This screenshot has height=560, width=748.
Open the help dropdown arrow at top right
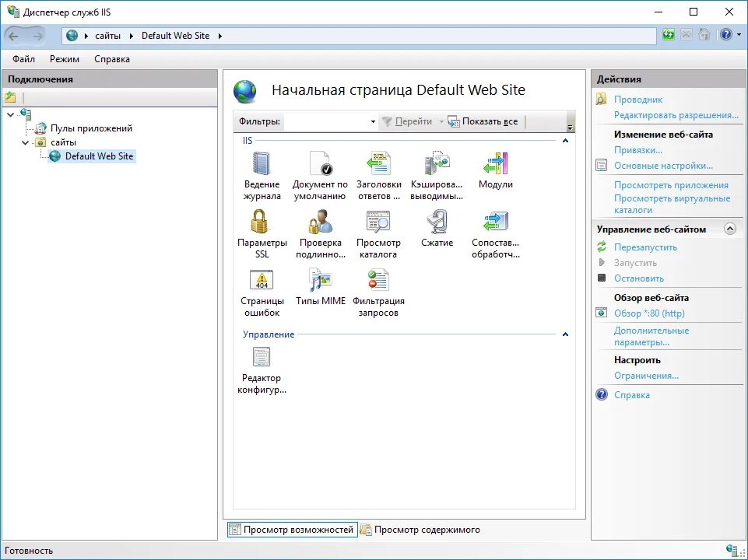[739, 35]
